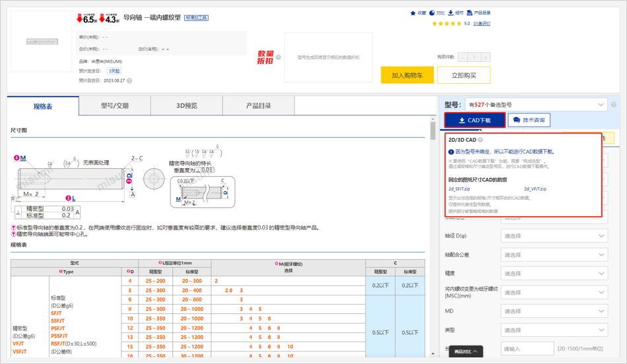Click help icon beside 型号 dropdown

click(614, 105)
